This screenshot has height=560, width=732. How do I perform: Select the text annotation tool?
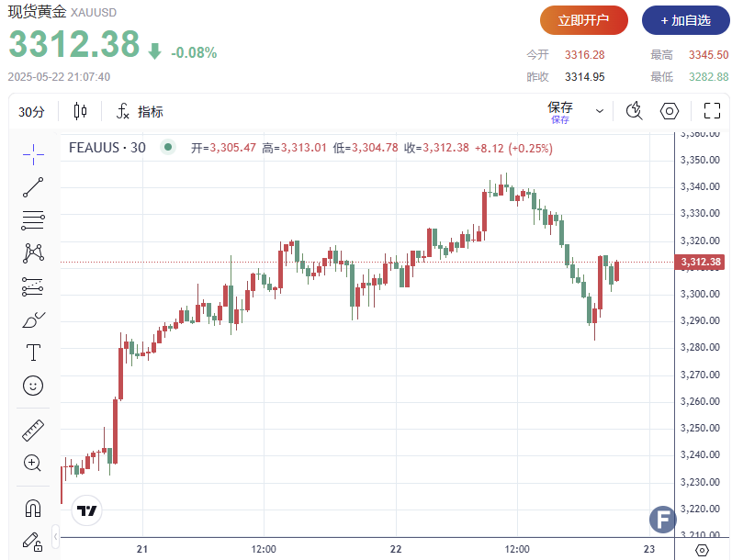point(33,353)
